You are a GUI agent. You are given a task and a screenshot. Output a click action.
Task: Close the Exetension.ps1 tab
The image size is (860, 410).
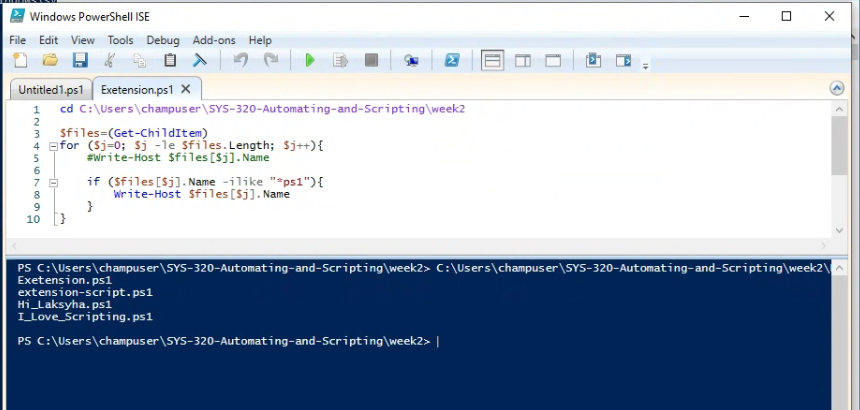point(186,89)
